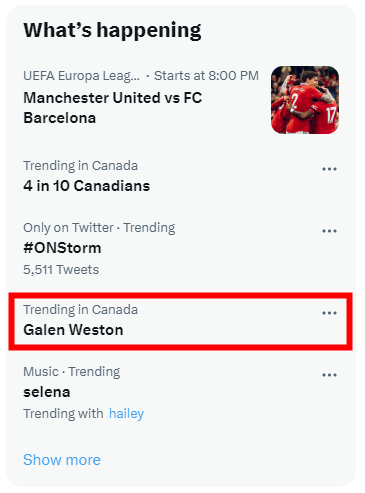Click the Show more link
This screenshot has height=493, width=365.
(x=62, y=460)
